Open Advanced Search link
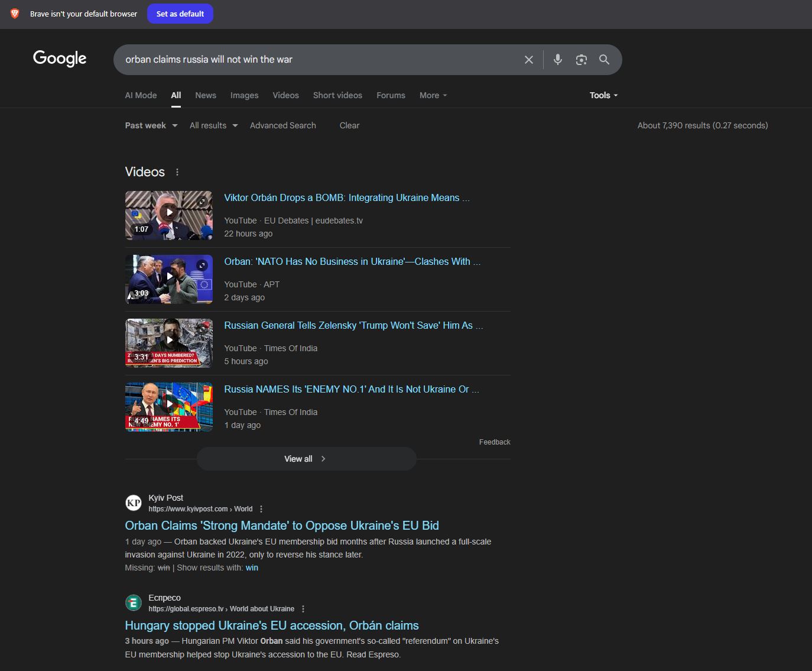 pyautogui.click(x=282, y=125)
